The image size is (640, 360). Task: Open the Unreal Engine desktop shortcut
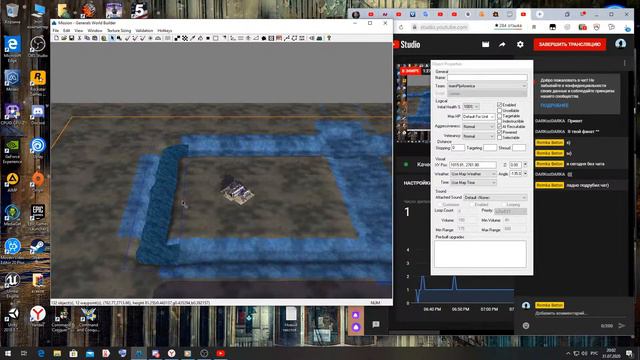coord(12,284)
